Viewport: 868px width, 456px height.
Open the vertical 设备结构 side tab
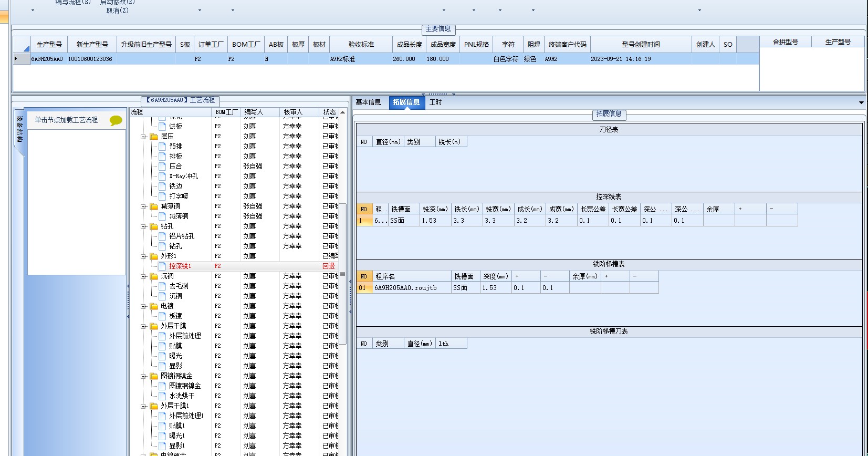pos(19,130)
